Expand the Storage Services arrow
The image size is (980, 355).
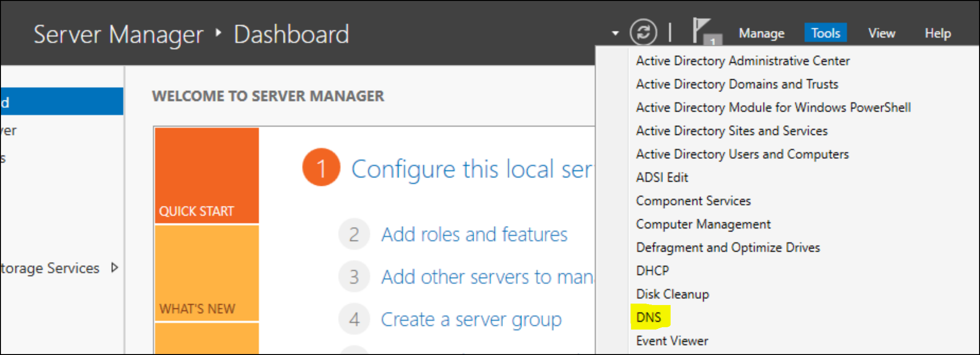(114, 268)
